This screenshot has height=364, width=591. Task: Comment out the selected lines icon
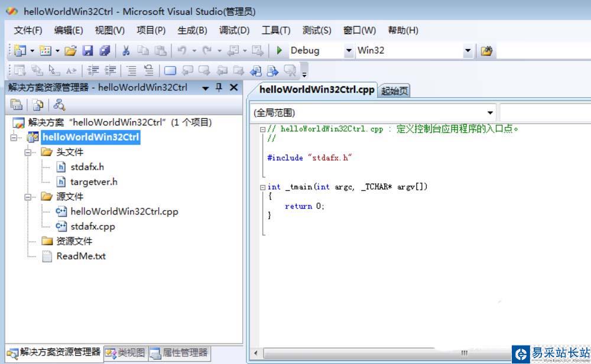pyautogui.click(x=132, y=70)
